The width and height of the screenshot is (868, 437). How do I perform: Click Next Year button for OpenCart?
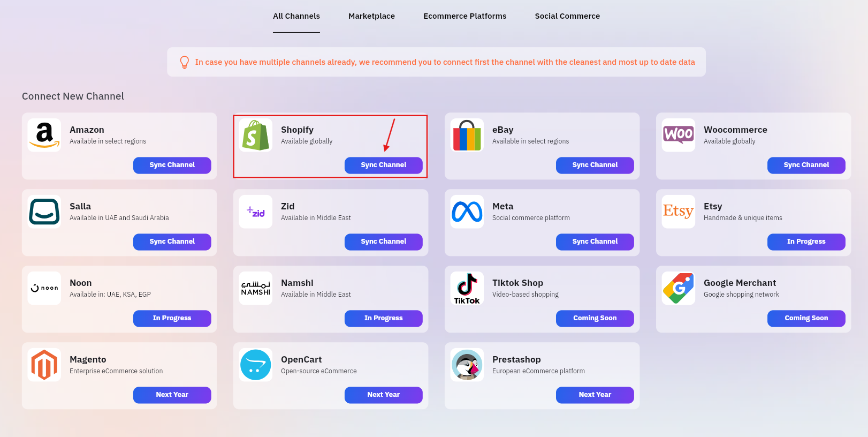tap(383, 395)
